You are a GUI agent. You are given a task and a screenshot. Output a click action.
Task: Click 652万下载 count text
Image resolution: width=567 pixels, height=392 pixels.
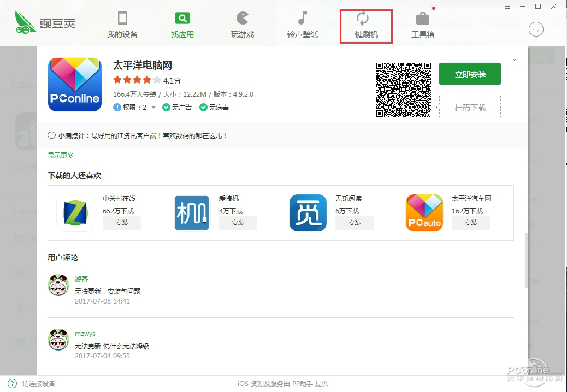(118, 211)
